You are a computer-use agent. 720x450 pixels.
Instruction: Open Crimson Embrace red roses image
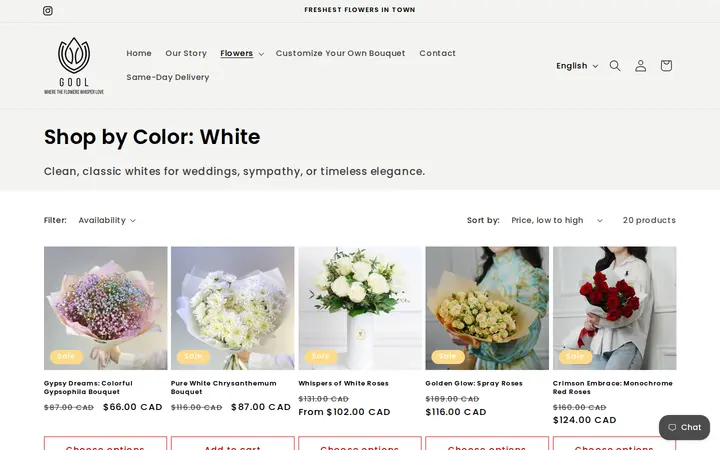[614, 308]
